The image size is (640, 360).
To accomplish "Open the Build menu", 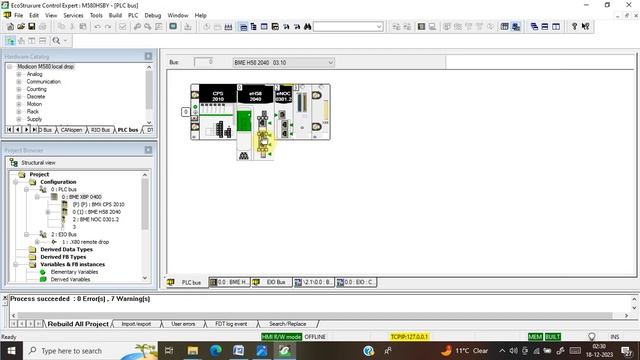I will (x=115, y=15).
